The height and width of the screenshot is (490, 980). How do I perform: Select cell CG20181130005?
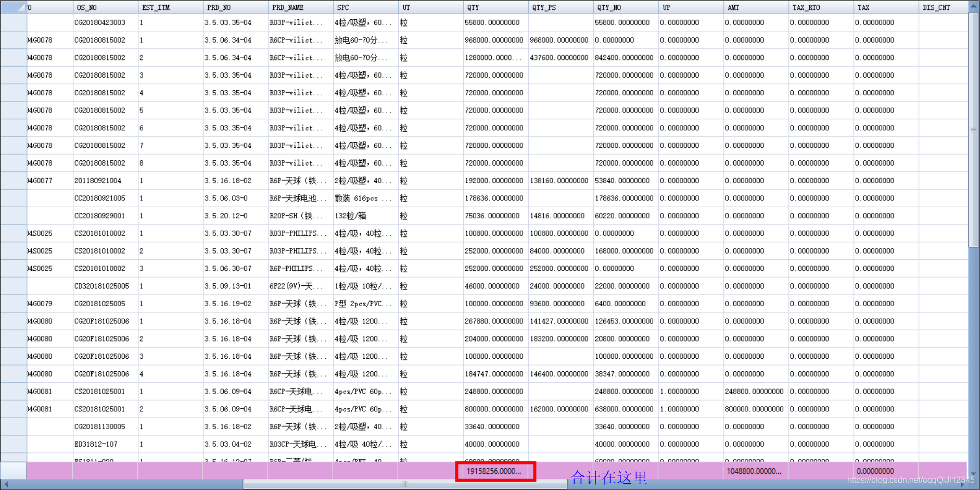coord(105,426)
